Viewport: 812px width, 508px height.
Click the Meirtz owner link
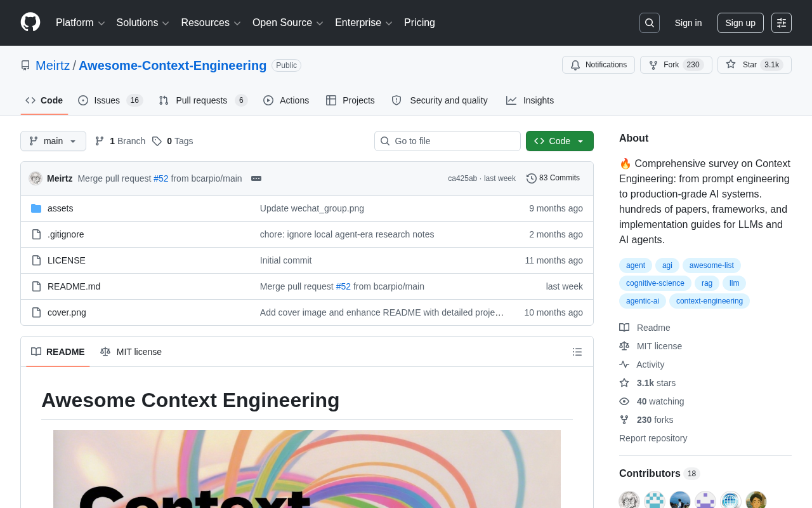pyautogui.click(x=53, y=65)
